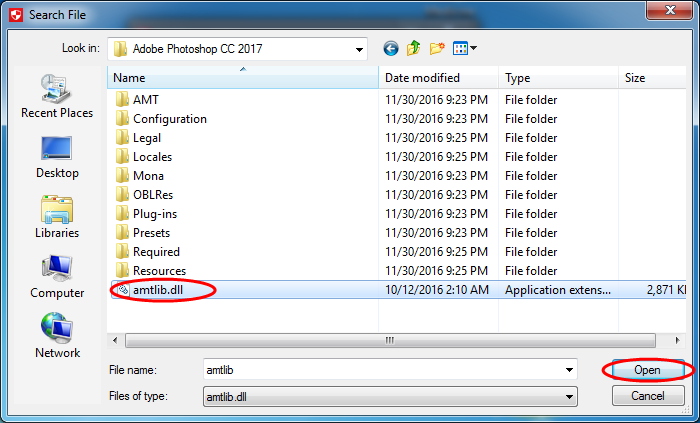The height and width of the screenshot is (423, 700).
Task: Select the amtlib.dll file icon
Action: [123, 290]
